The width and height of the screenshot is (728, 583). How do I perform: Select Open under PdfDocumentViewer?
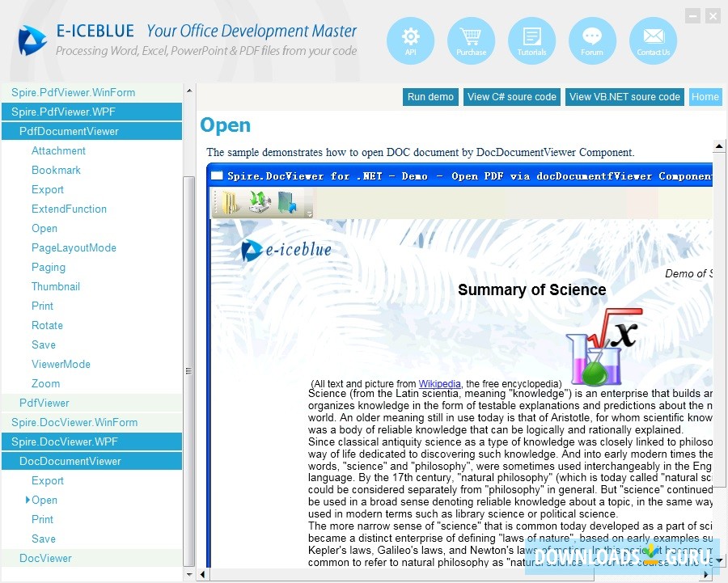[x=44, y=228]
